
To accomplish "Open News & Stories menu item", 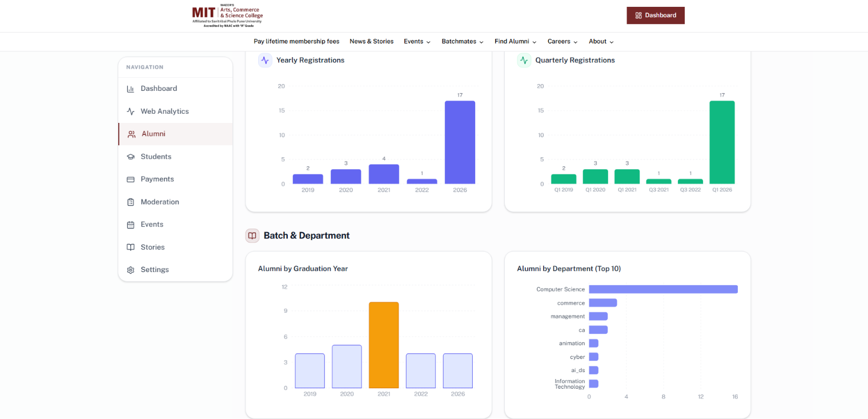I will (372, 41).
